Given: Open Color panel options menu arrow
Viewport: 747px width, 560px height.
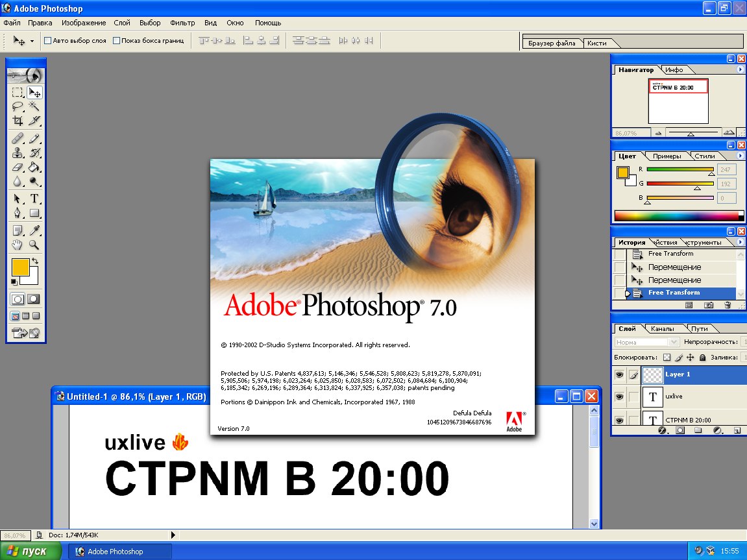Looking at the screenshot, I should click(x=740, y=156).
